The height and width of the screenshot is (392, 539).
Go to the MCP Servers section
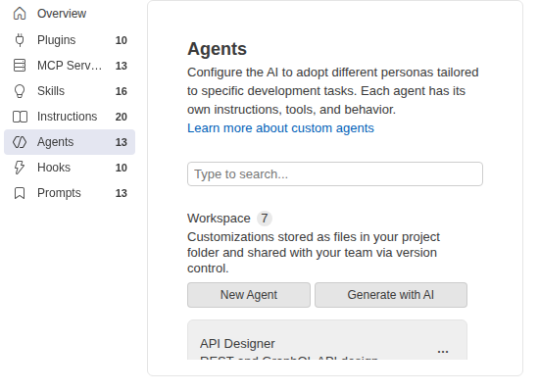[70, 66]
